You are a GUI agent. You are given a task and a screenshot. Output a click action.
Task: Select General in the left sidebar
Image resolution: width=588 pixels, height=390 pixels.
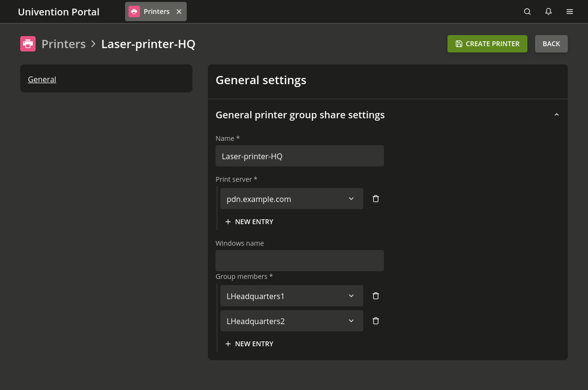[42, 79]
